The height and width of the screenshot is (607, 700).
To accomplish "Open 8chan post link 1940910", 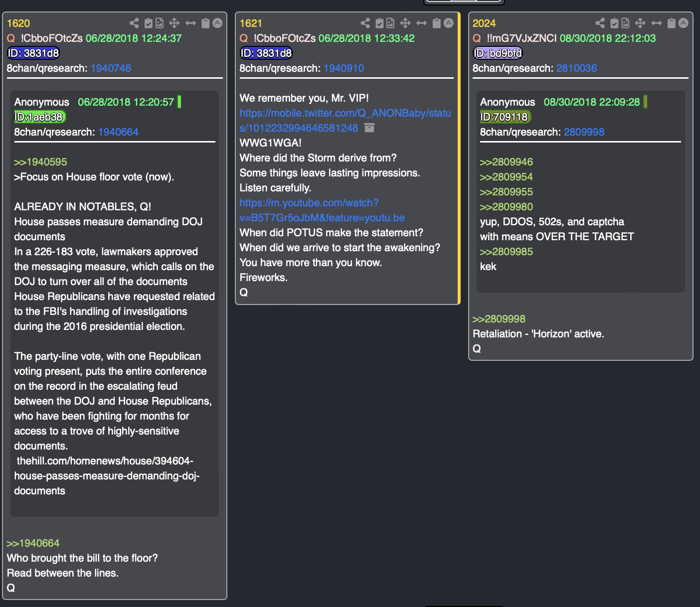I will [x=344, y=68].
